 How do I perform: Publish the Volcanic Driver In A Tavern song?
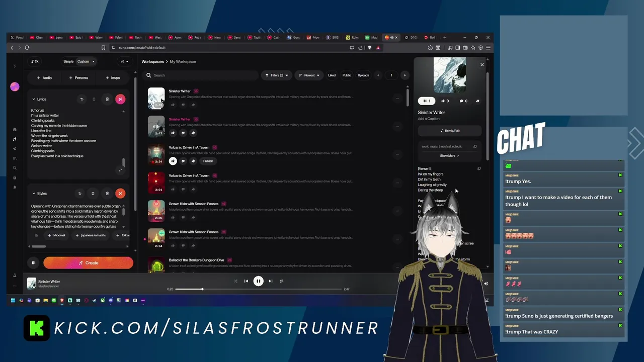point(208,161)
